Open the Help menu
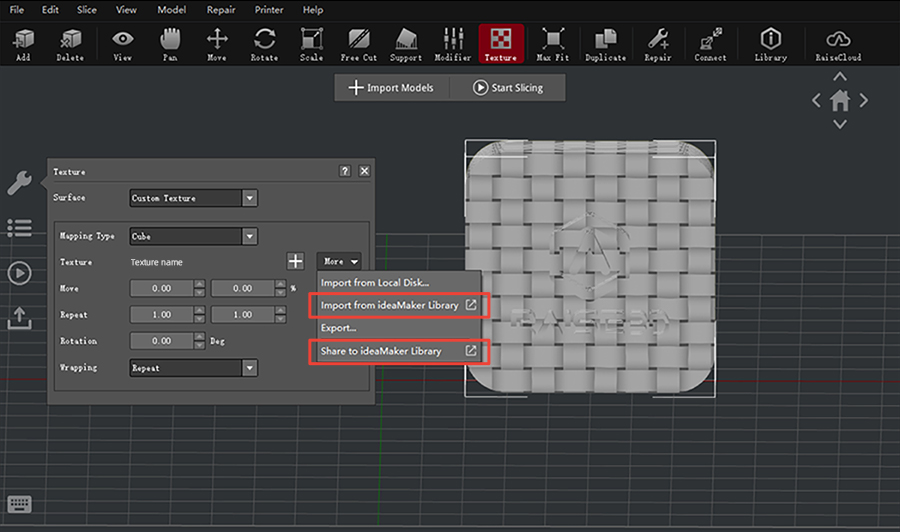This screenshot has width=900, height=532. tap(313, 10)
